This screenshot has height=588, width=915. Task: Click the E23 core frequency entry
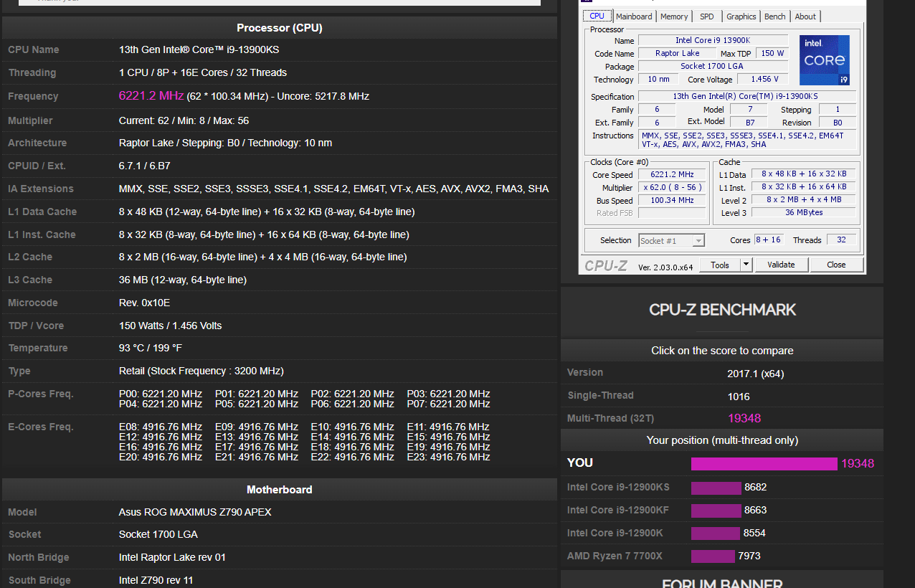pyautogui.click(x=449, y=457)
